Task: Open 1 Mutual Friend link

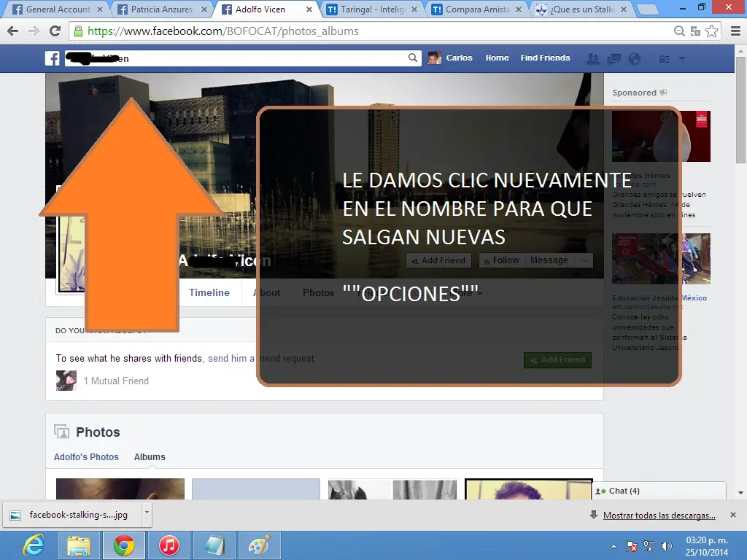Action: click(116, 381)
